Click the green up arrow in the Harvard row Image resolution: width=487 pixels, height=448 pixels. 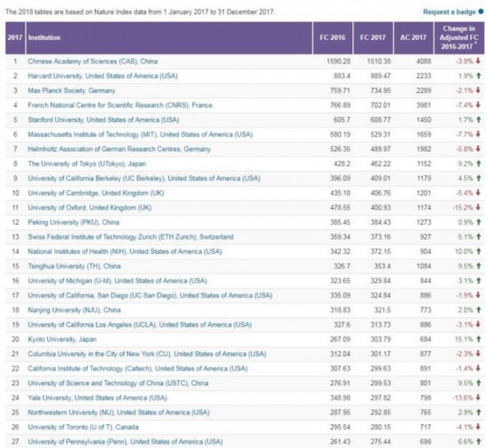coord(478,75)
